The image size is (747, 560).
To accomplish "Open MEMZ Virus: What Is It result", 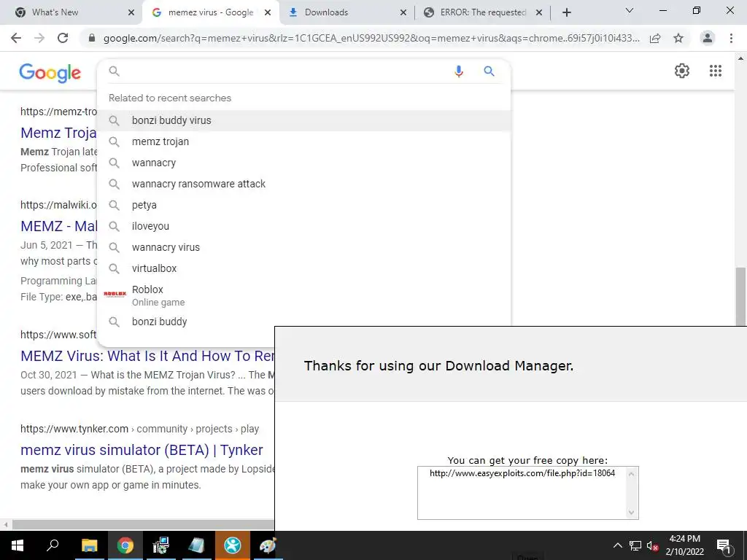I will pyautogui.click(x=147, y=356).
